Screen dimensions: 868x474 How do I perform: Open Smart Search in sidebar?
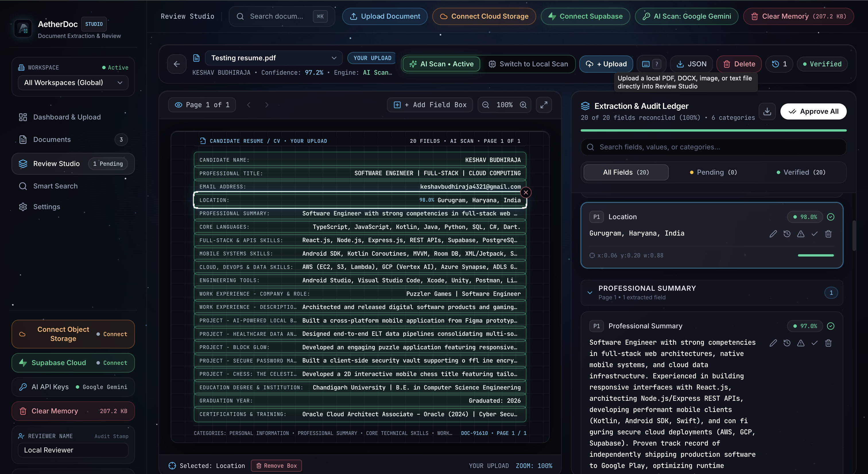point(73,186)
